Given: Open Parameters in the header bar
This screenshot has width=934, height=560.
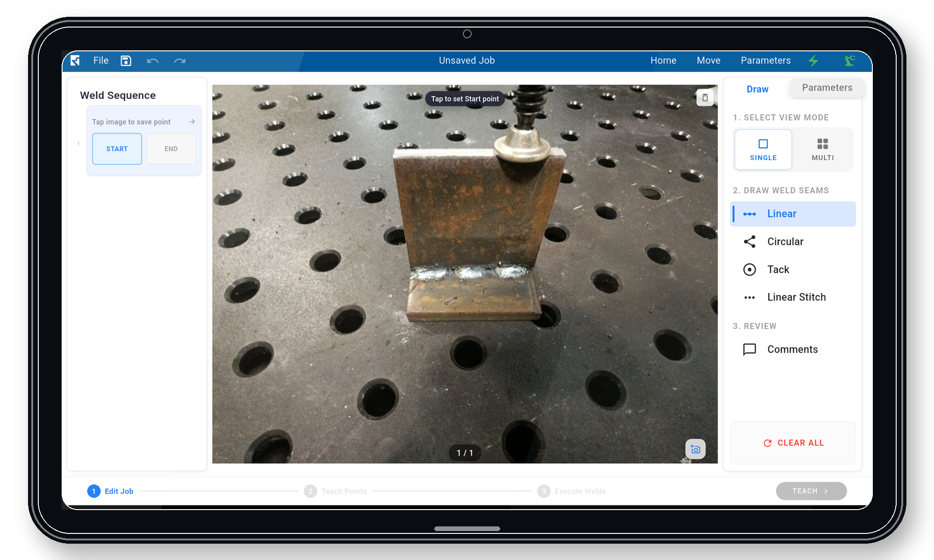Looking at the screenshot, I should (x=765, y=61).
